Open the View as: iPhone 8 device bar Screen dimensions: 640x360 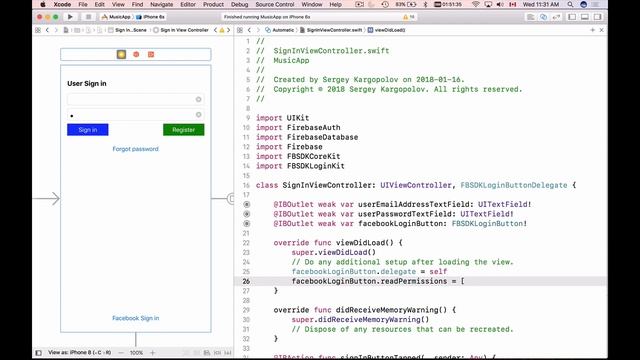79,353
